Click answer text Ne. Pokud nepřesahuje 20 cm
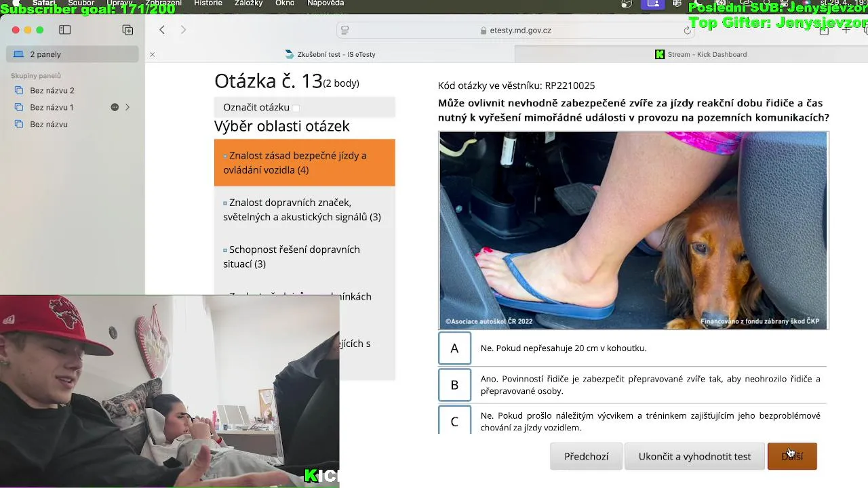Screen dimensions: 868x488 tap(564, 348)
